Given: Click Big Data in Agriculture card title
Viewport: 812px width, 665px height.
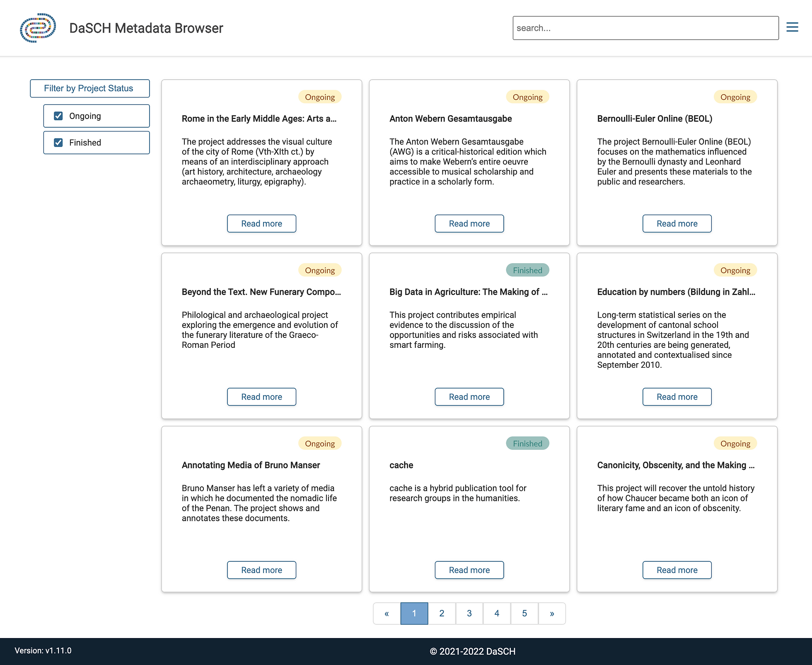Looking at the screenshot, I should 469,292.
